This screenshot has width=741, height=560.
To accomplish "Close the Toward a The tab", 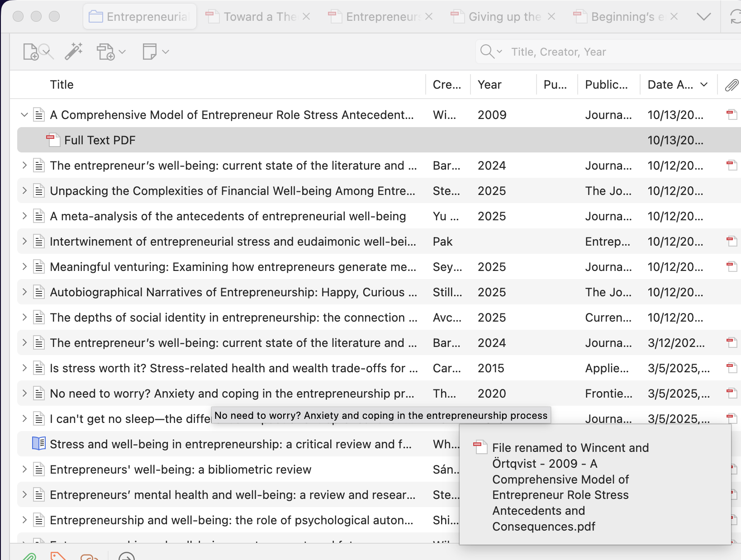I will [x=306, y=17].
